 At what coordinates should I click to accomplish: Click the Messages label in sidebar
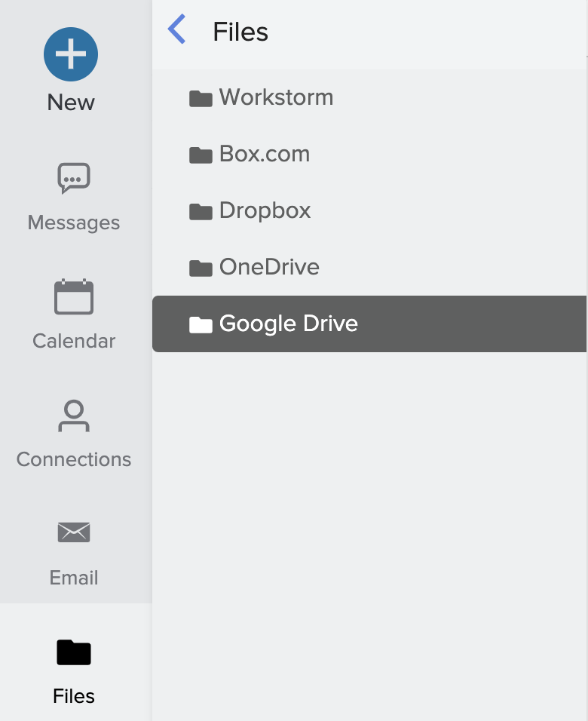click(74, 223)
